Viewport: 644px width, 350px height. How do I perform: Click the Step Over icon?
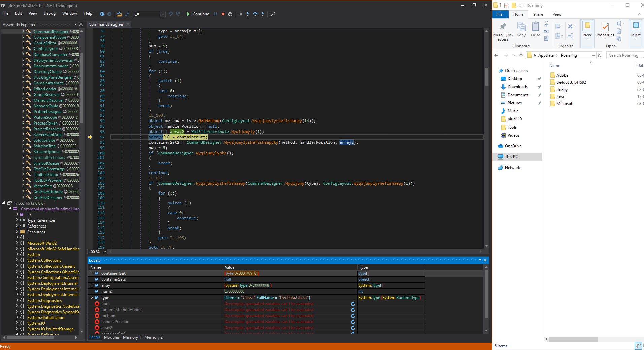[x=255, y=14]
